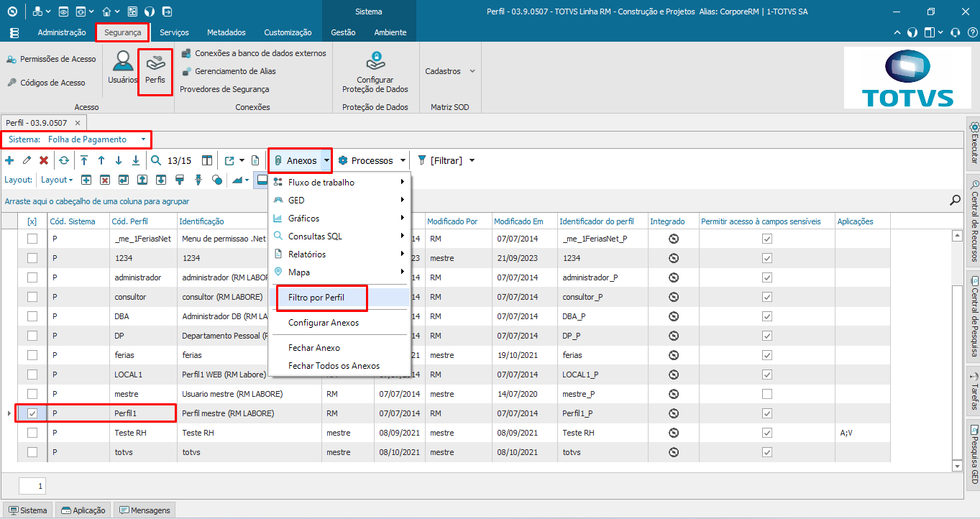Click the exit arrow icon in title bar
The height and width of the screenshot is (519, 980).
coord(167,12)
